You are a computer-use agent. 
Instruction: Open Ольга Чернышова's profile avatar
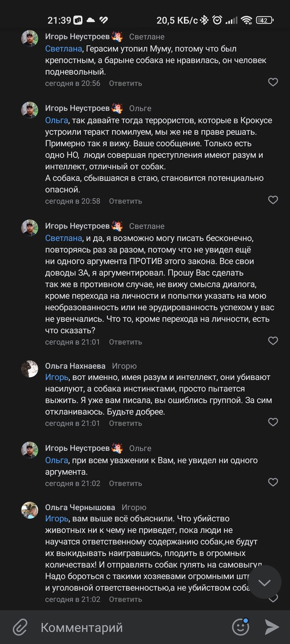[x=30, y=510]
